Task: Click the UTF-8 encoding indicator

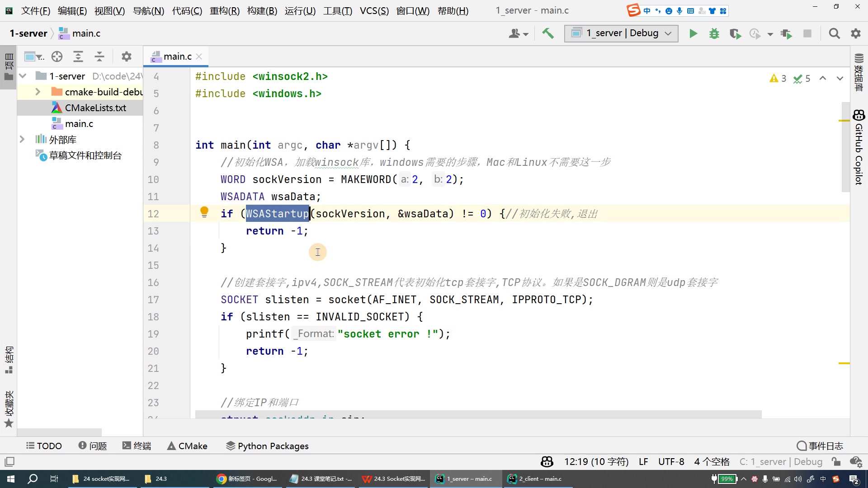Action: 671,461
